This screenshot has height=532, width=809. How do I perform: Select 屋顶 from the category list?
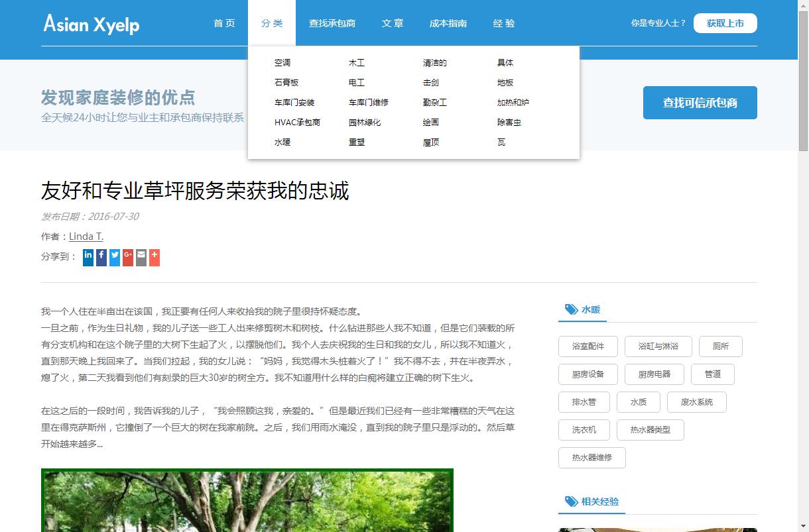(431, 142)
